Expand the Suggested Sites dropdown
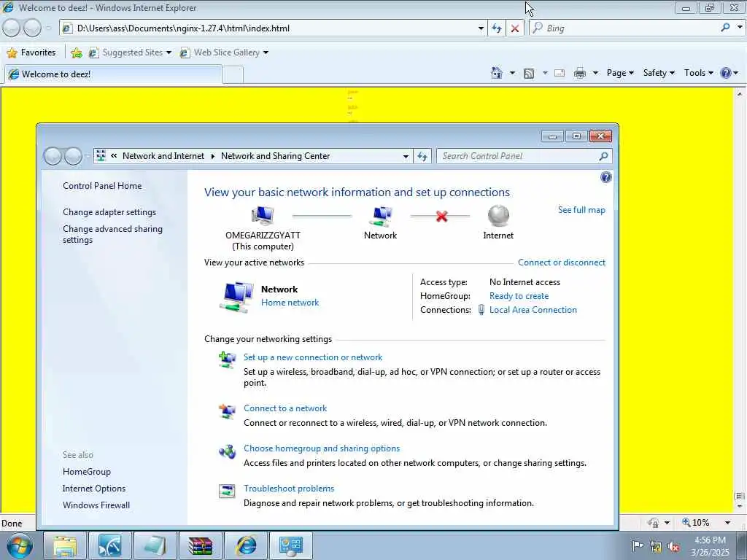 pos(169,52)
